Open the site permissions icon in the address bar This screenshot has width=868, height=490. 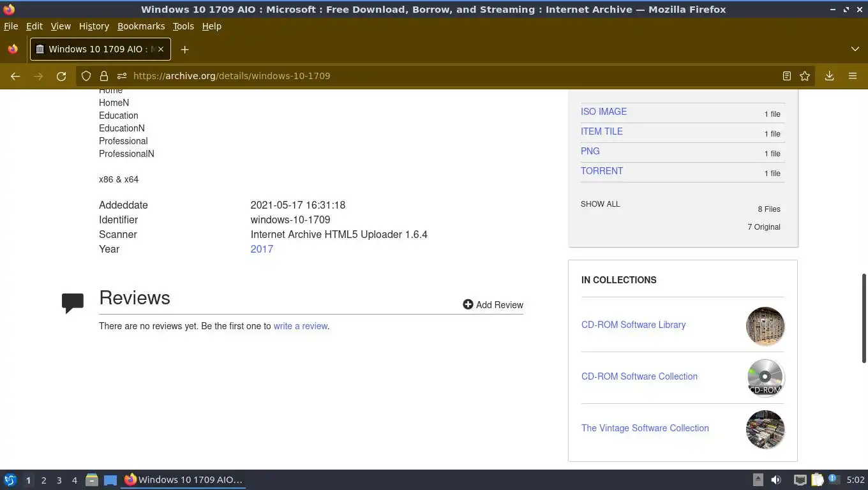click(121, 76)
